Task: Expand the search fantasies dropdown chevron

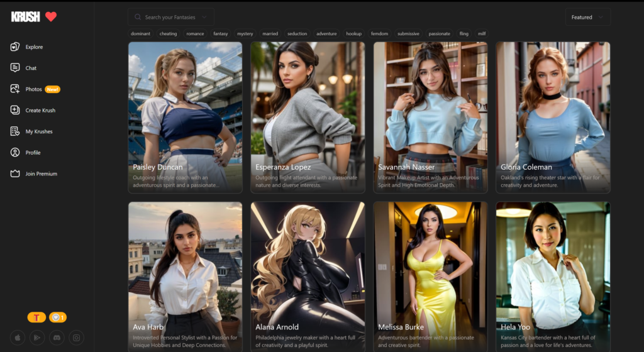Action: tap(204, 17)
